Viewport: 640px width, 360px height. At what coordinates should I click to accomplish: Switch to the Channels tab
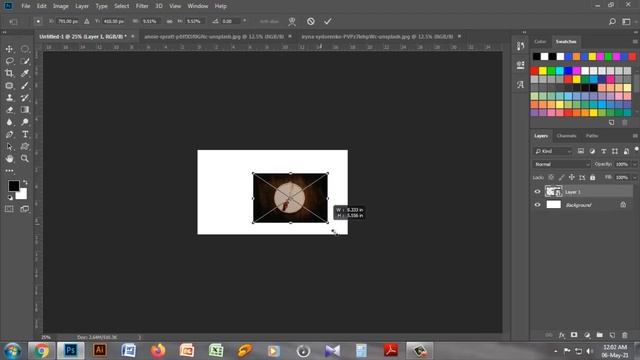[x=566, y=136]
